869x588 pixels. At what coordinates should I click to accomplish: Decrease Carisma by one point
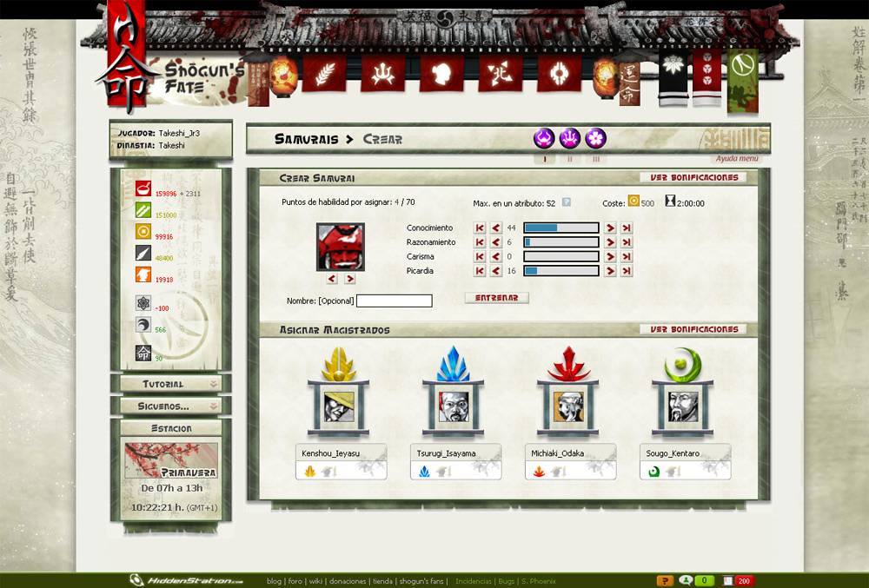coord(496,256)
